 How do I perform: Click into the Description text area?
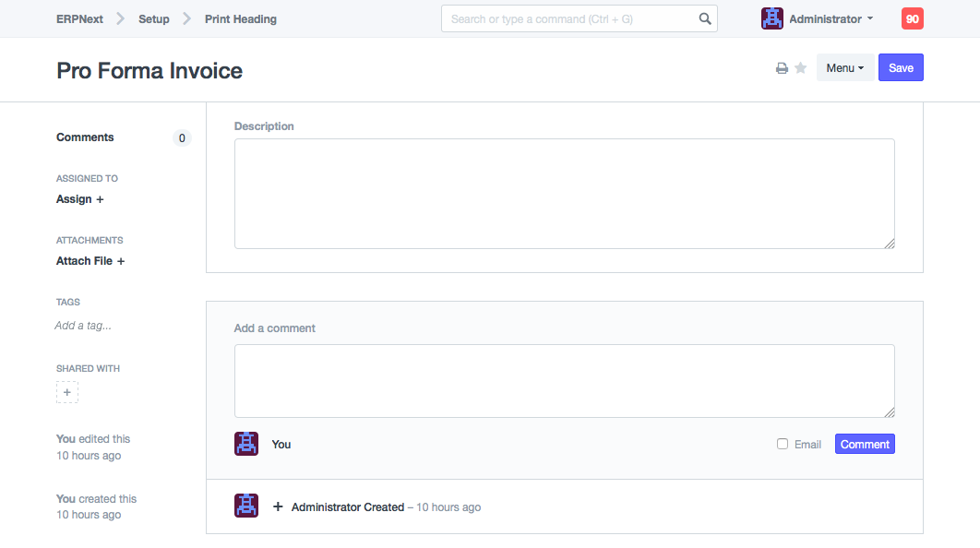tap(564, 194)
